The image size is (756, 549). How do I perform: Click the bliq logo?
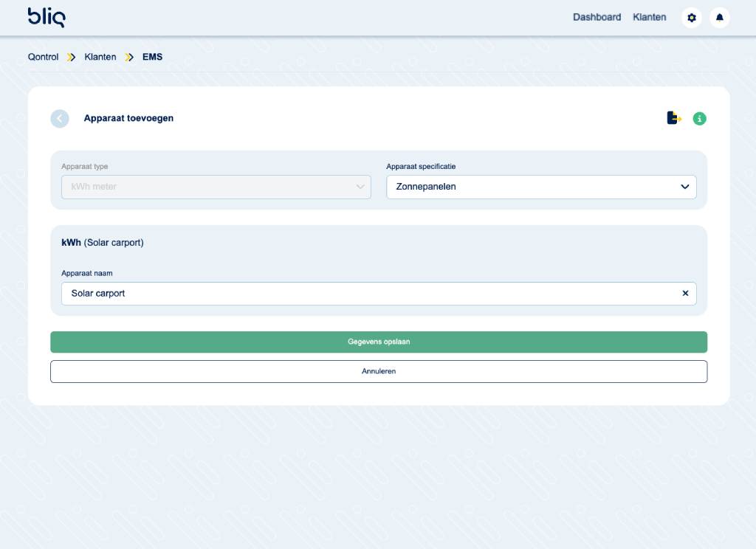coord(46,17)
